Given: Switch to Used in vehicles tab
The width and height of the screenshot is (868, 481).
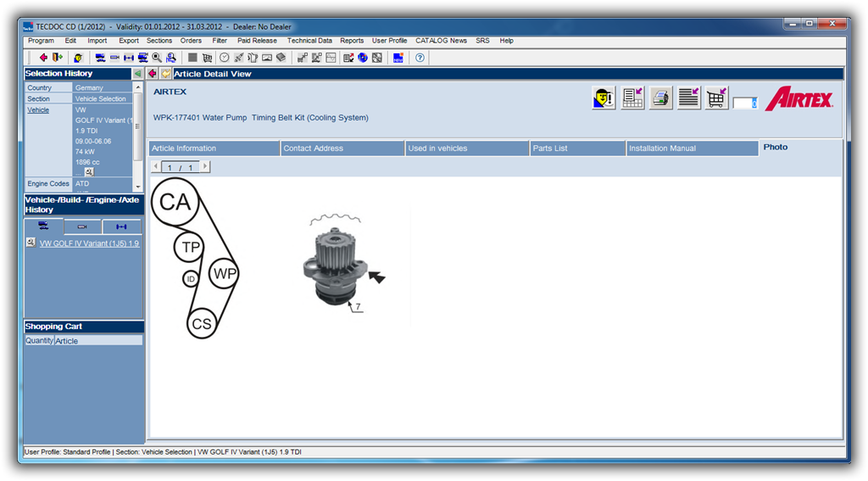Looking at the screenshot, I should pyautogui.click(x=467, y=148).
